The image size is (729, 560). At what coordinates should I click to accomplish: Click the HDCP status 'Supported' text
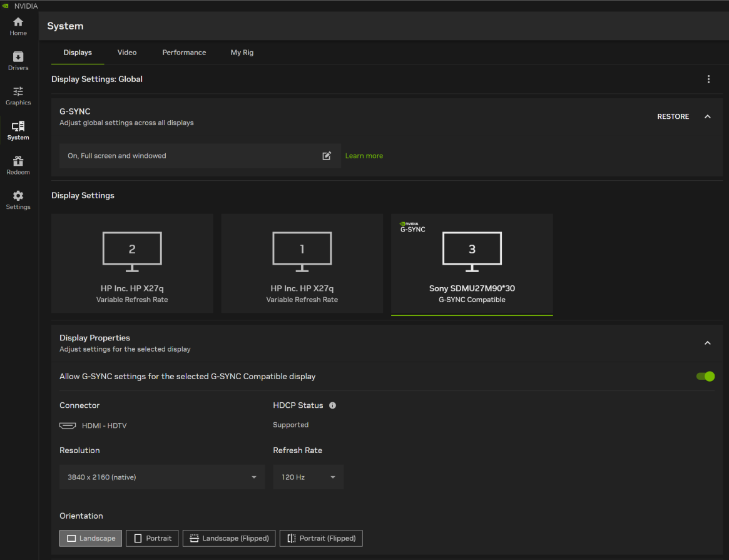pyautogui.click(x=290, y=425)
